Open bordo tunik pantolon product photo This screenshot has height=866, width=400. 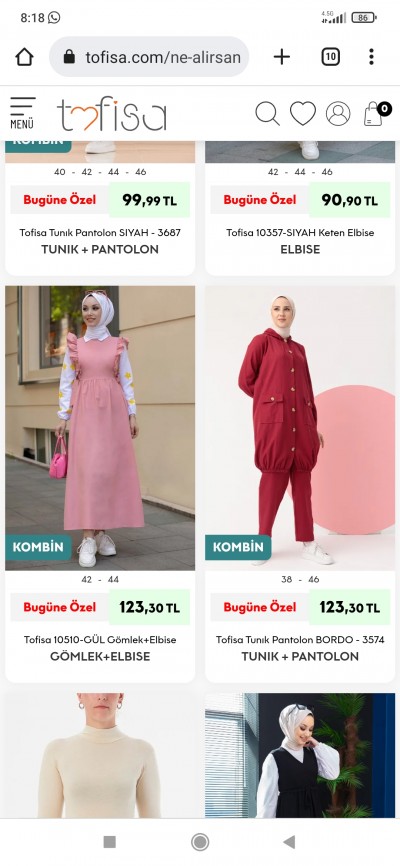pyautogui.click(x=300, y=428)
